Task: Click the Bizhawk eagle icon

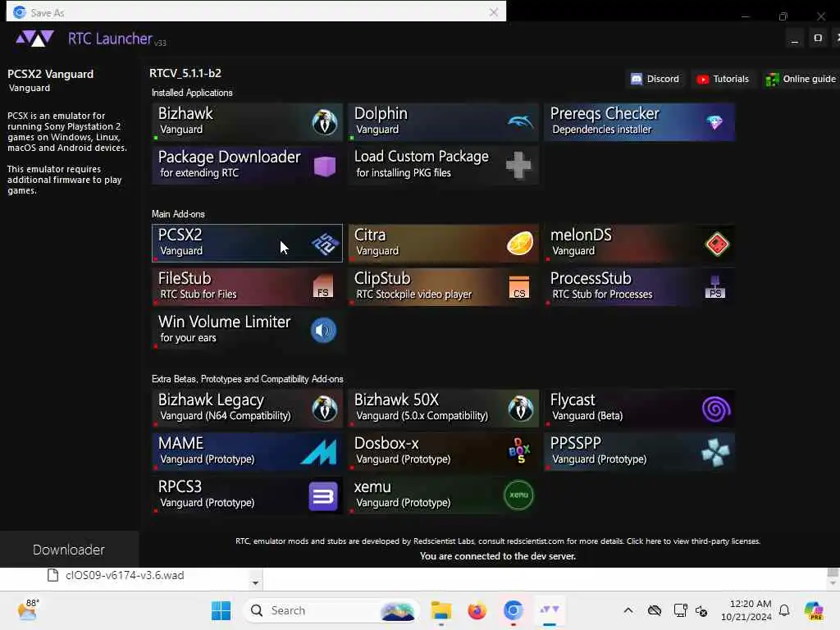Action: click(324, 122)
